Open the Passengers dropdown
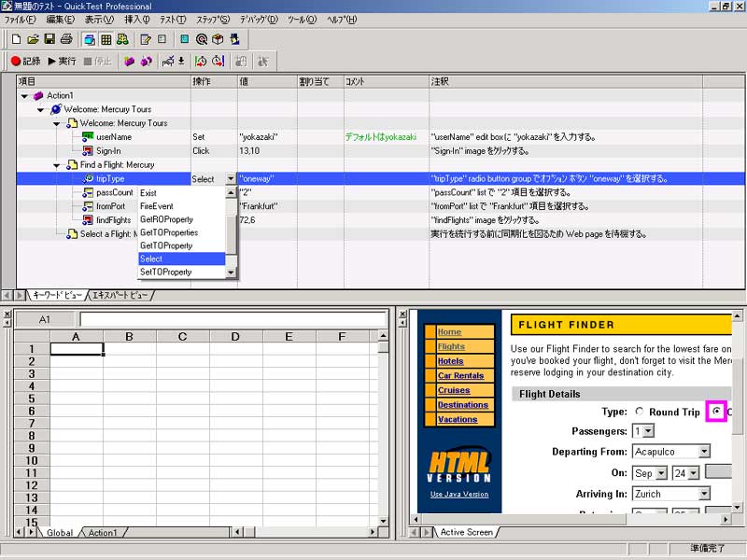 point(648,431)
